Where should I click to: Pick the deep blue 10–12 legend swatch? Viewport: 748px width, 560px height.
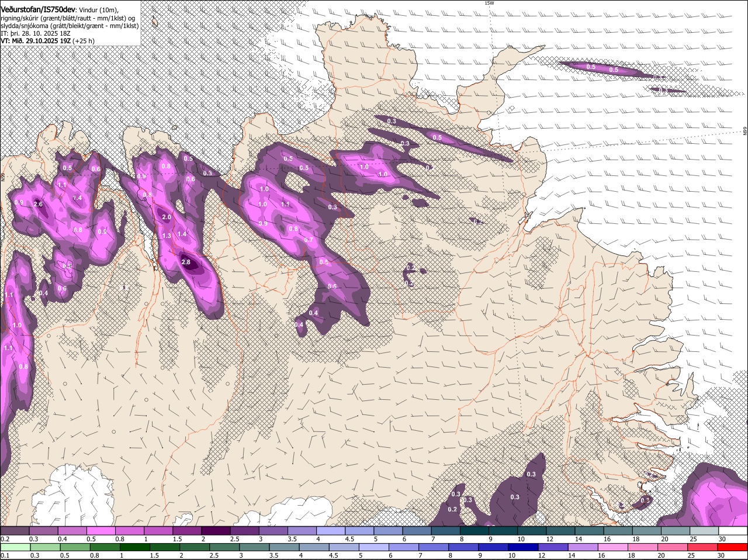524,547
